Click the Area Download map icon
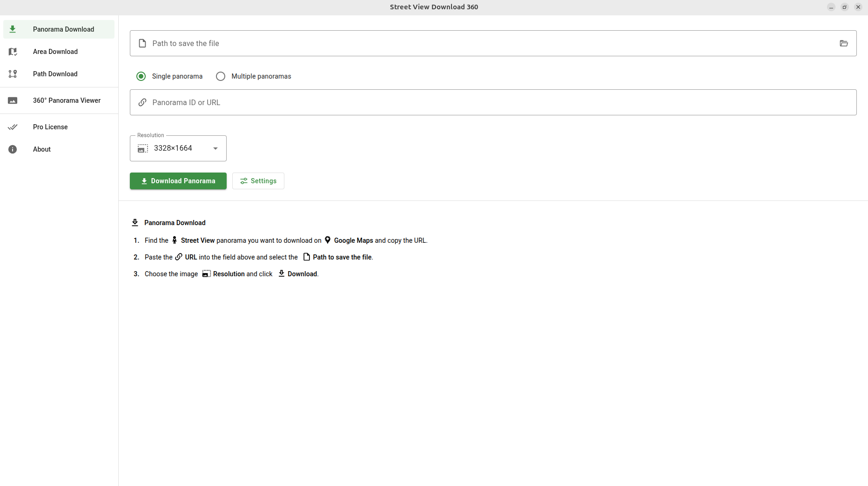The height and width of the screenshot is (486, 868). (x=13, y=52)
